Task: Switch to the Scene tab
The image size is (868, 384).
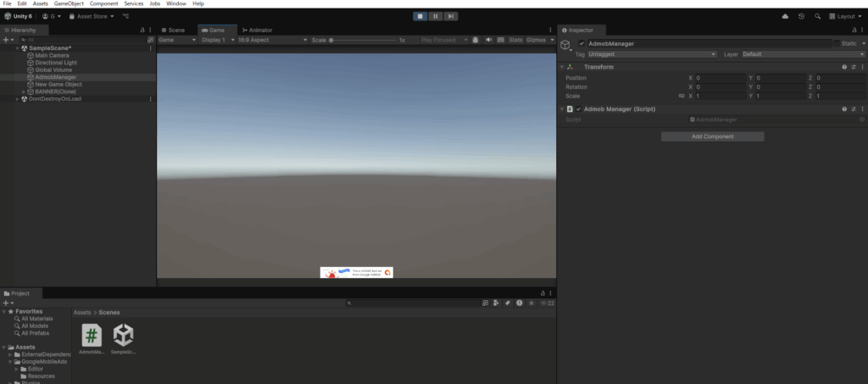Action: pos(174,30)
